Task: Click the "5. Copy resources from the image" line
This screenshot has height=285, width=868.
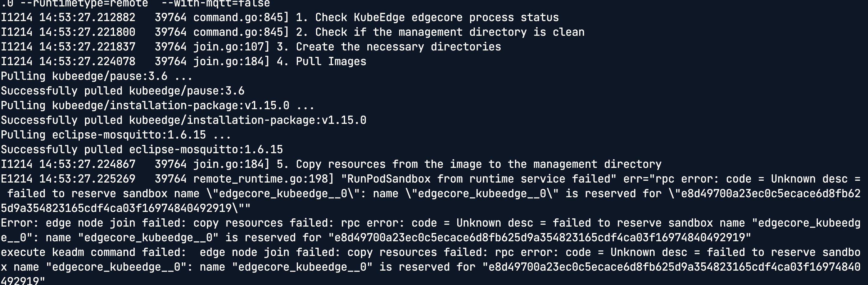Action: point(469,164)
